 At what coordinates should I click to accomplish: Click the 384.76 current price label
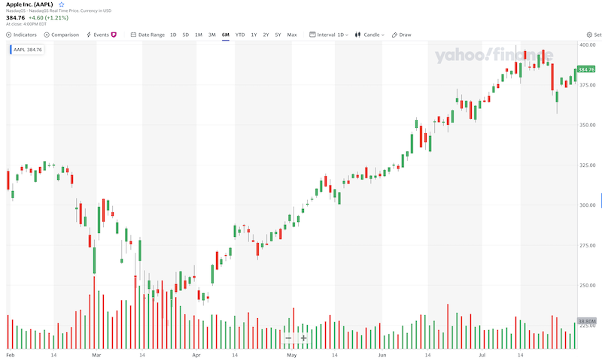[587, 69]
